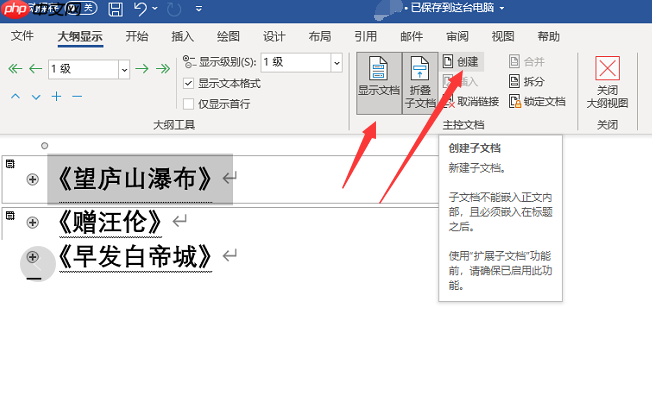Screen dimensions: 652x400
Task: Undo last action
Action: coord(141,9)
